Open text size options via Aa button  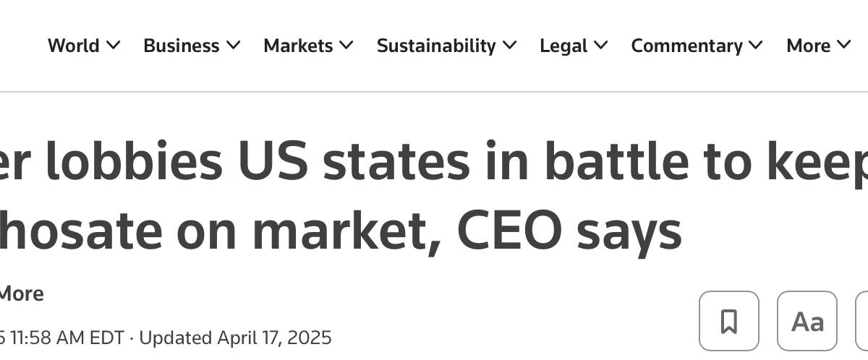807,321
